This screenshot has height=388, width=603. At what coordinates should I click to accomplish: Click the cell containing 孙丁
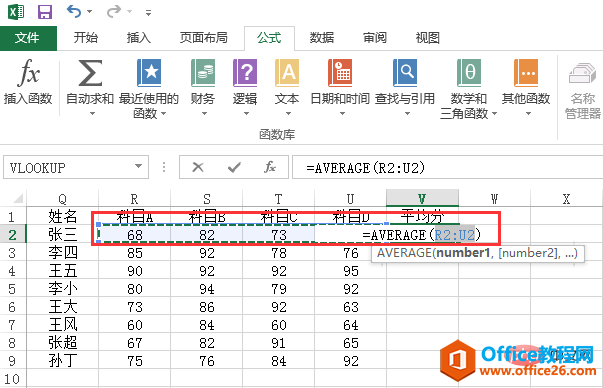point(62,361)
